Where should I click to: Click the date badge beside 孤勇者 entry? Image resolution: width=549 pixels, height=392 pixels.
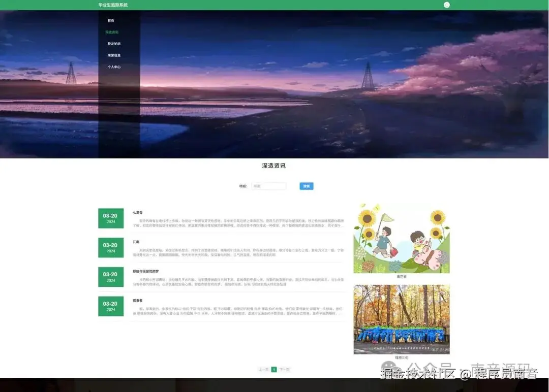tap(110, 306)
